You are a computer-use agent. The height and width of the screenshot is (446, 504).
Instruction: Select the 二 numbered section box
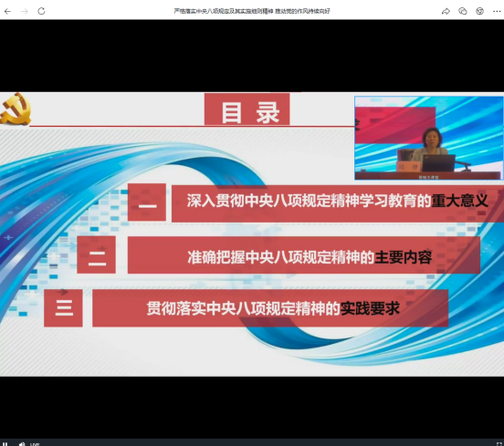point(97,254)
